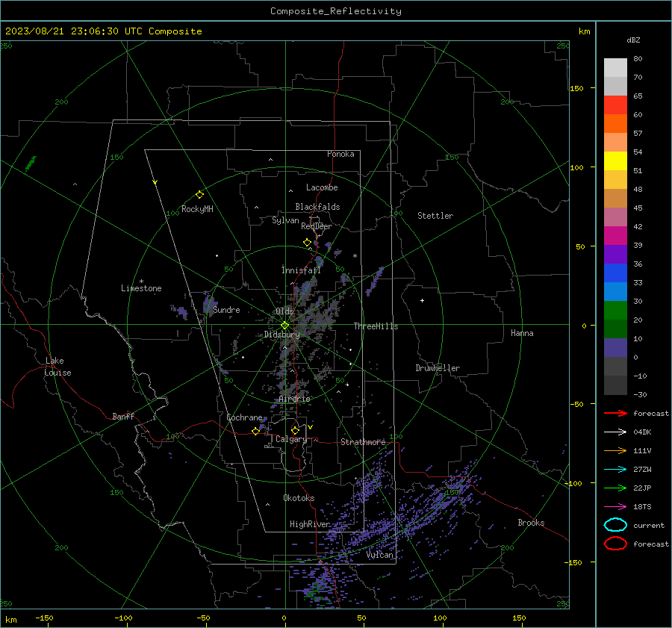Click the Calgary city label
672x628 pixels.
pyautogui.click(x=291, y=439)
